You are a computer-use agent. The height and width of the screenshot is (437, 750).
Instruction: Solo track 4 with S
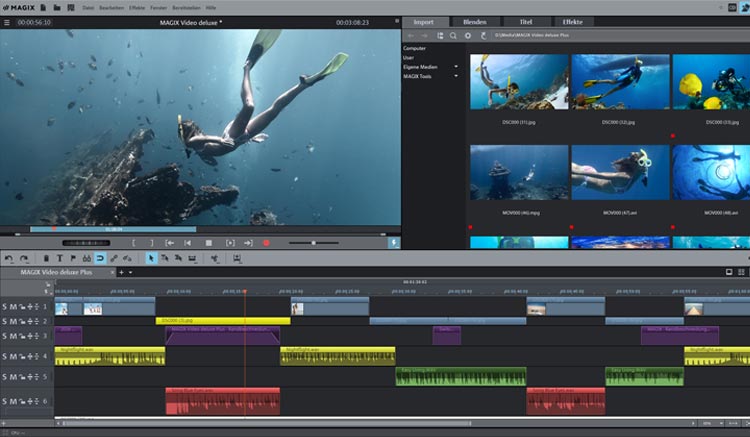pyautogui.click(x=5, y=356)
